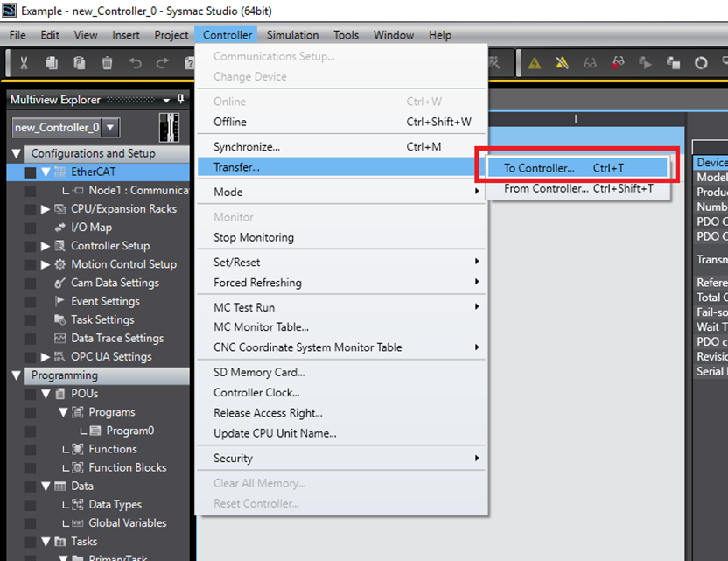Viewport: 728px width, 561px height.
Task: Collapse the Configurations and Setup section
Action: [x=17, y=154]
